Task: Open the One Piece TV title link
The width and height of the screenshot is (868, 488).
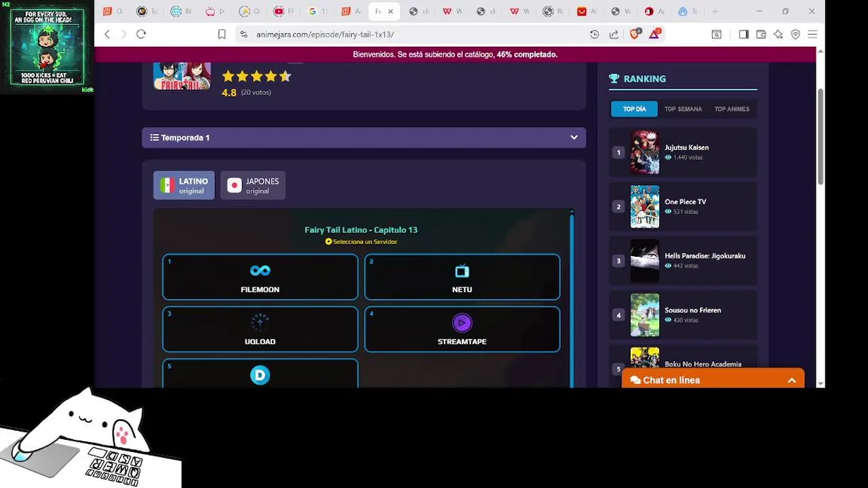Action: coord(686,202)
